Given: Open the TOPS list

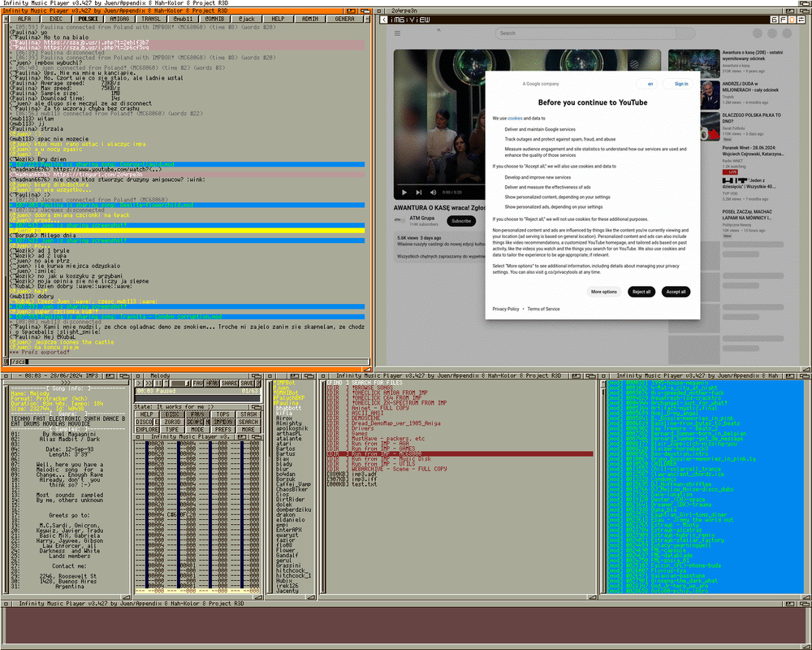Looking at the screenshot, I should pos(223,414).
